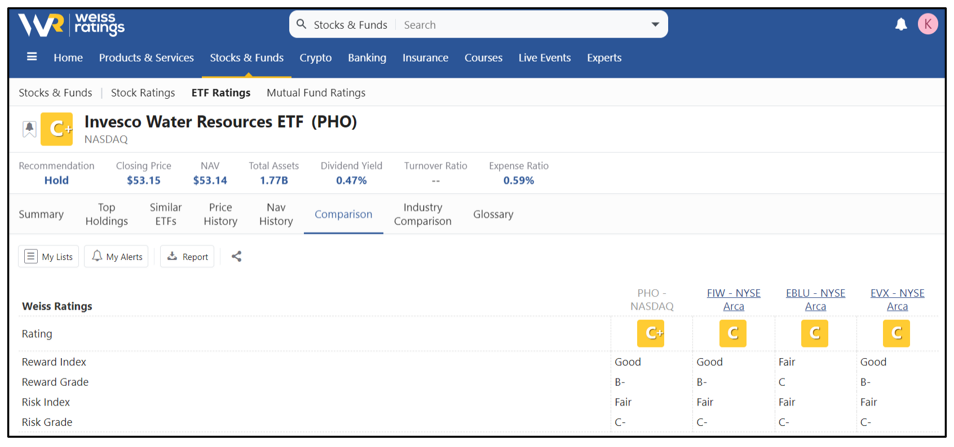Click FIW's C rating badge

point(733,333)
